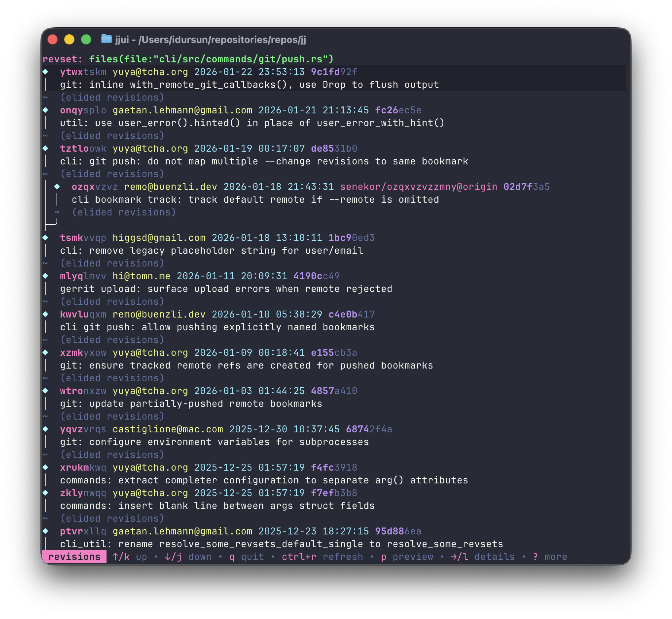Select the revisions tab in status bar
This screenshot has width=672, height=619.
74,557
